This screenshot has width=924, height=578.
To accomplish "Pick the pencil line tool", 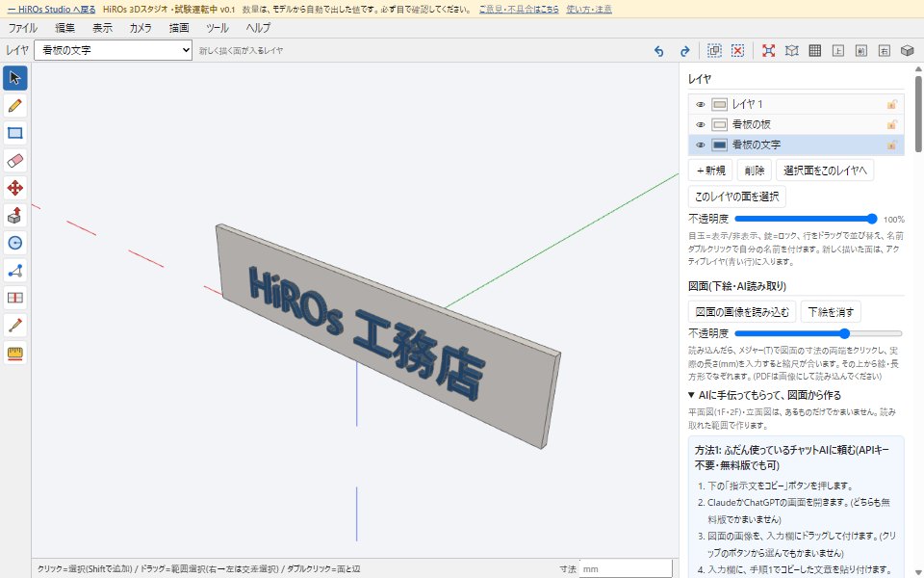I will point(15,106).
